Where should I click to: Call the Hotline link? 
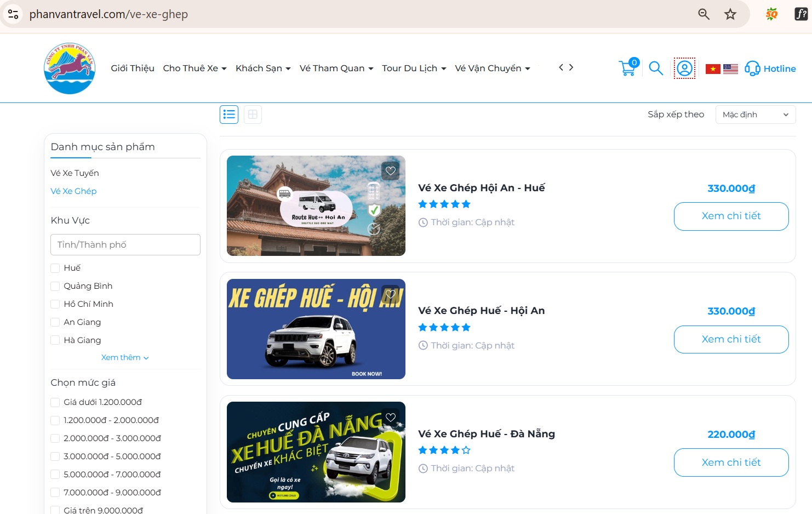pyautogui.click(x=780, y=68)
